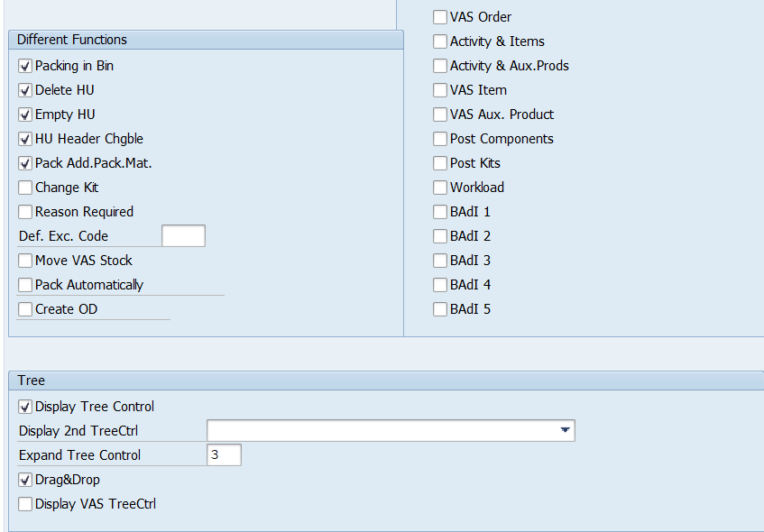Enable Move VAS Stock option

click(25, 261)
